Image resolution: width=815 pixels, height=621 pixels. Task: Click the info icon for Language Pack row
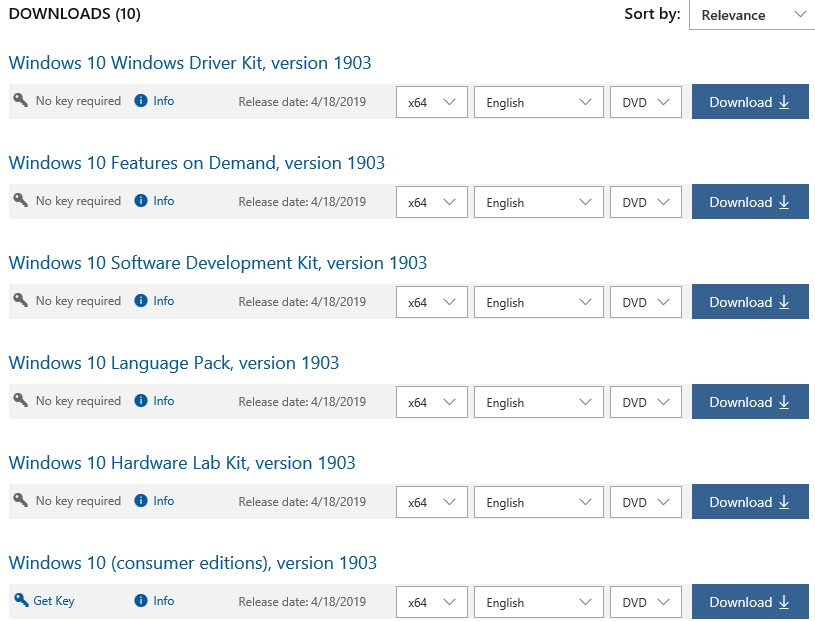click(141, 401)
